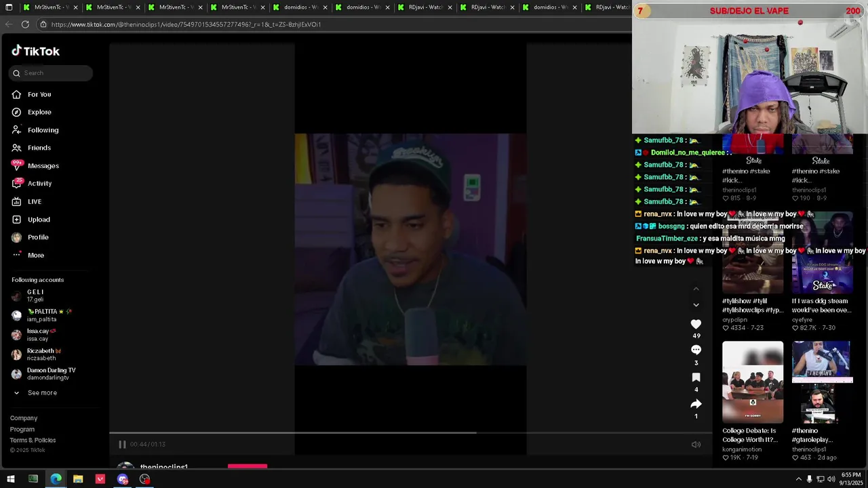Click the browser address bar URL

[186, 24]
